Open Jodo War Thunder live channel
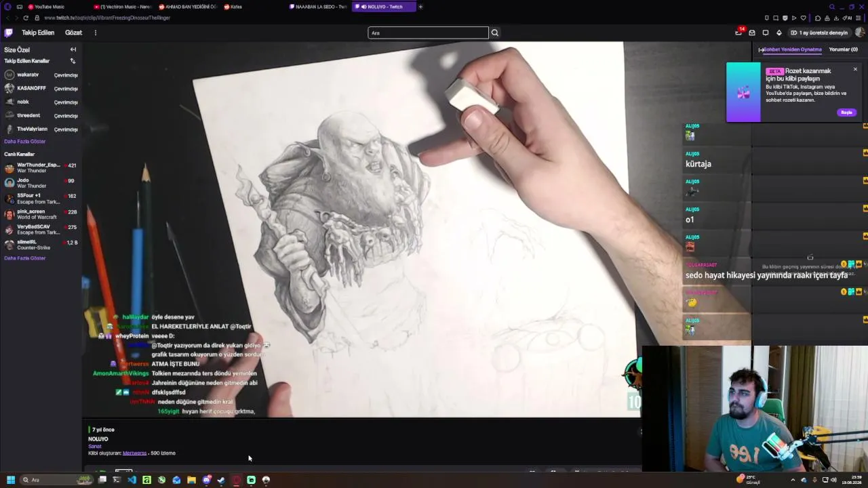 [41, 183]
